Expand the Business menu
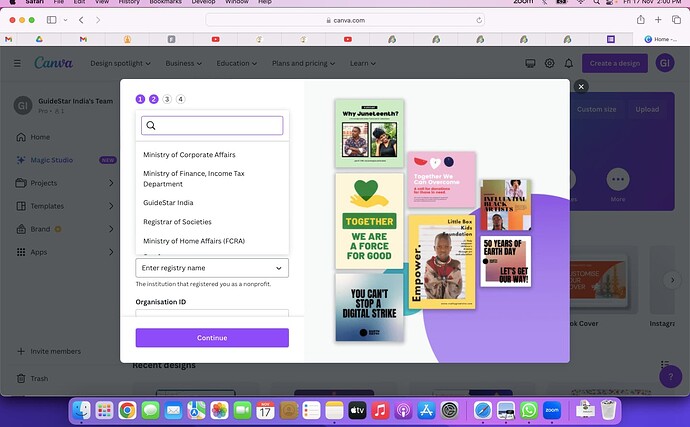690x427 pixels. [x=184, y=63]
